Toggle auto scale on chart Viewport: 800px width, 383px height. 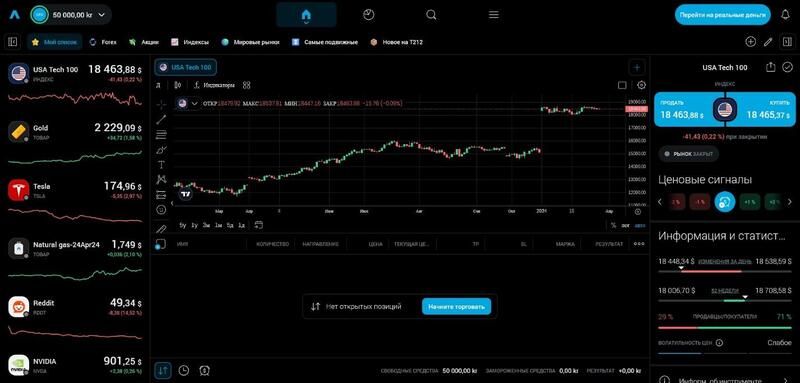(639, 225)
